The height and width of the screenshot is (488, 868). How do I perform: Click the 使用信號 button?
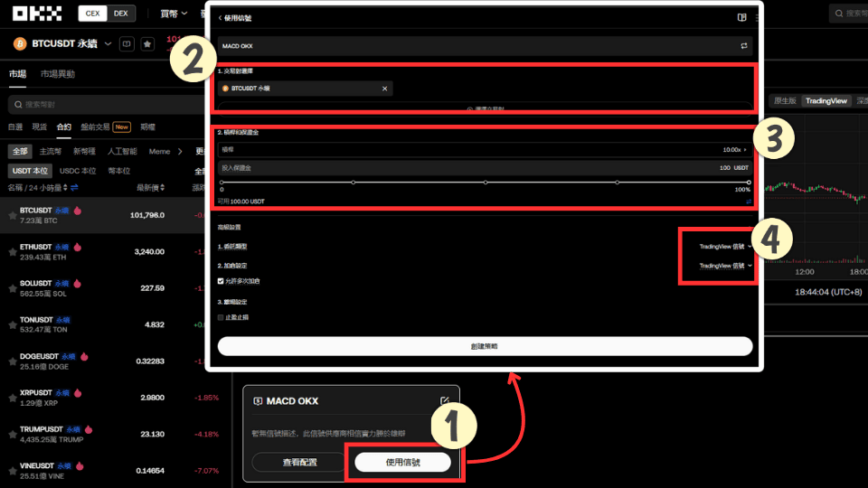tap(403, 463)
